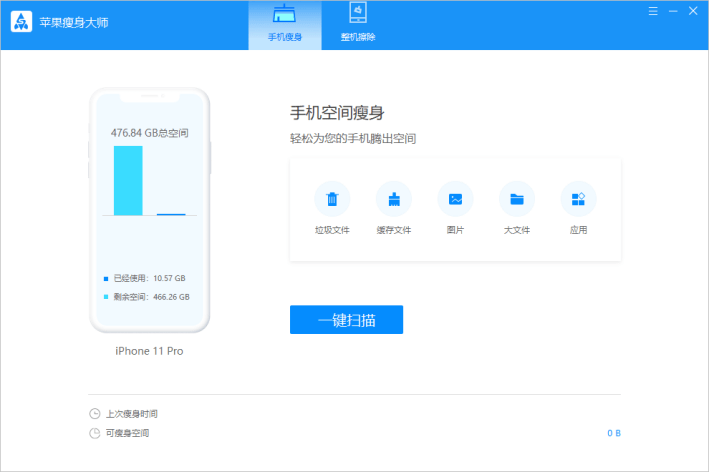Minimize the window
709x473 pixels.
[x=672, y=11]
